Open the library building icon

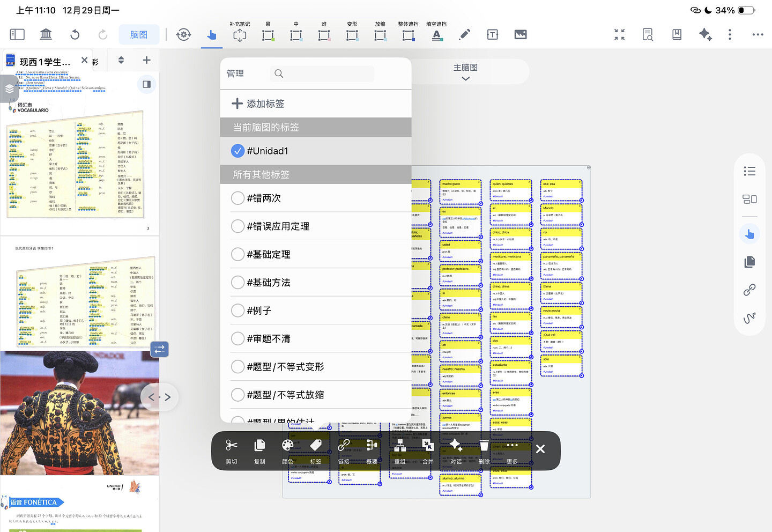point(46,35)
